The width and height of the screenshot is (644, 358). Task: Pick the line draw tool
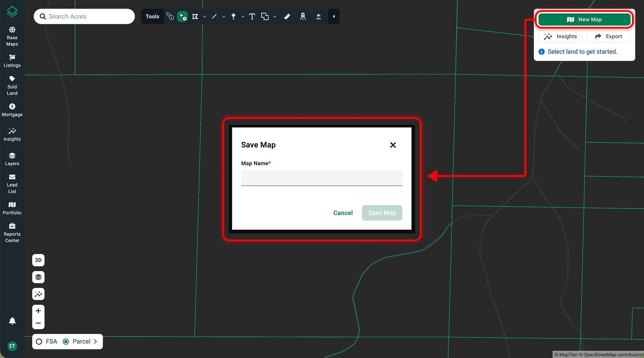pos(214,17)
